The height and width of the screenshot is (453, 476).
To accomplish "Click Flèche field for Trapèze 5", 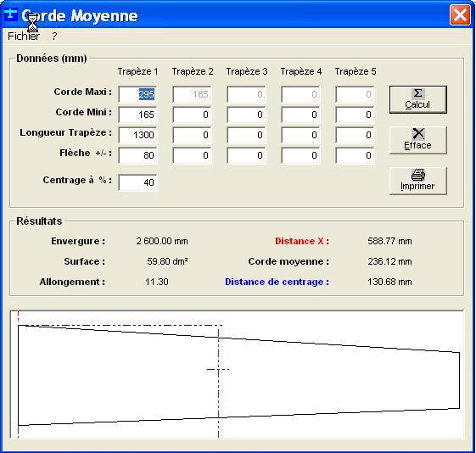I will pos(356,155).
